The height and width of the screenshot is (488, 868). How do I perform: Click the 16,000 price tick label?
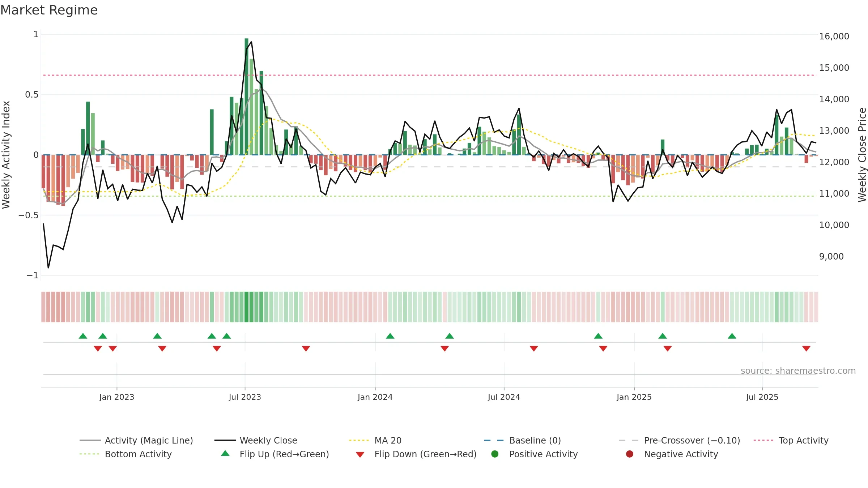834,36
